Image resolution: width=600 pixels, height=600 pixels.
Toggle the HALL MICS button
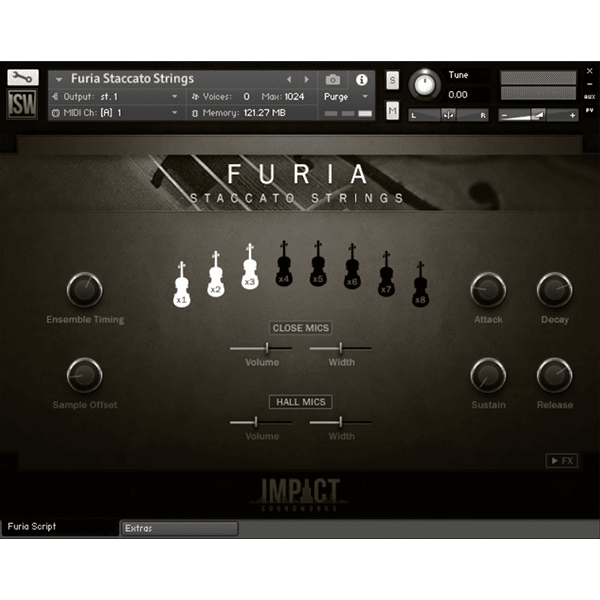(301, 402)
